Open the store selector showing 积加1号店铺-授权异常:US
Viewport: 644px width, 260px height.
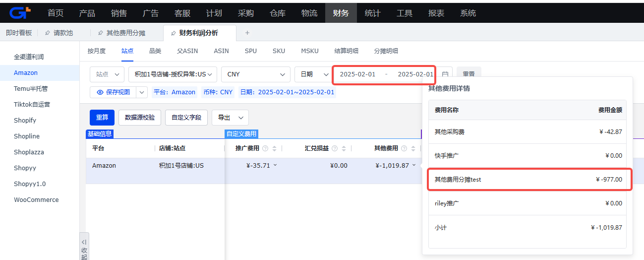point(173,74)
